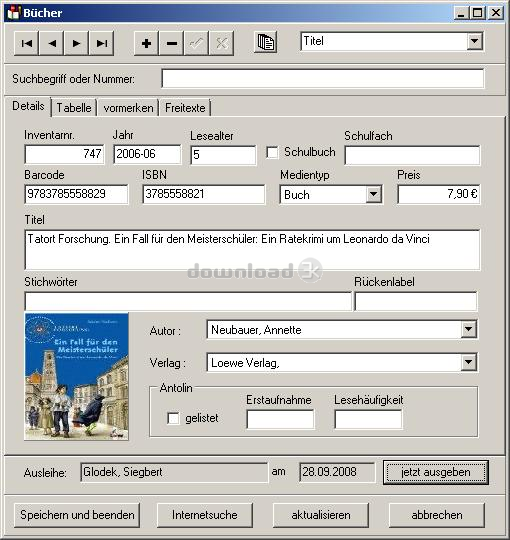Open the Verlag dropdown list

[x=469, y=362]
